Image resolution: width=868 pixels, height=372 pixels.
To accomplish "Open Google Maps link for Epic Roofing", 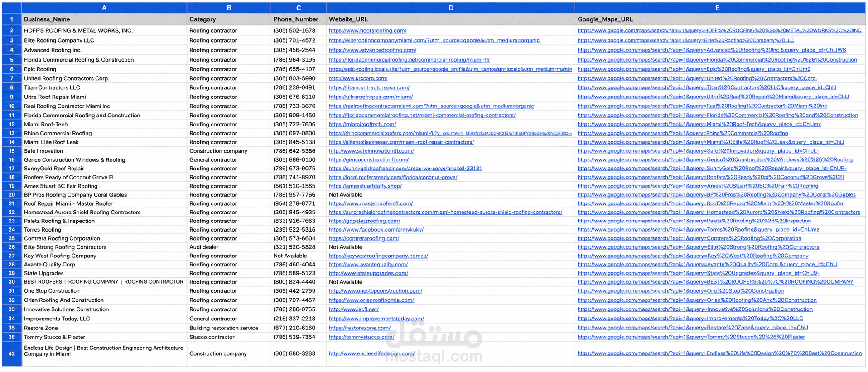I will pos(694,69).
